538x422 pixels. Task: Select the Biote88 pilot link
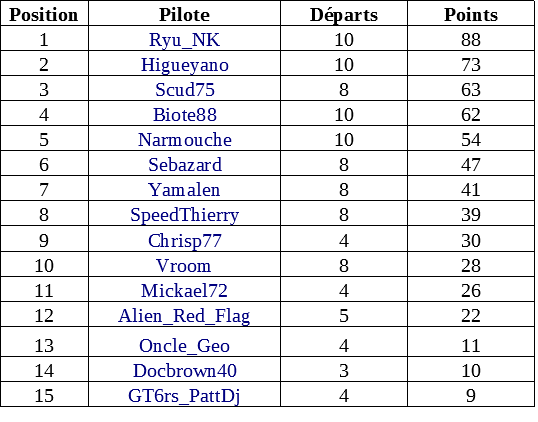185,115
